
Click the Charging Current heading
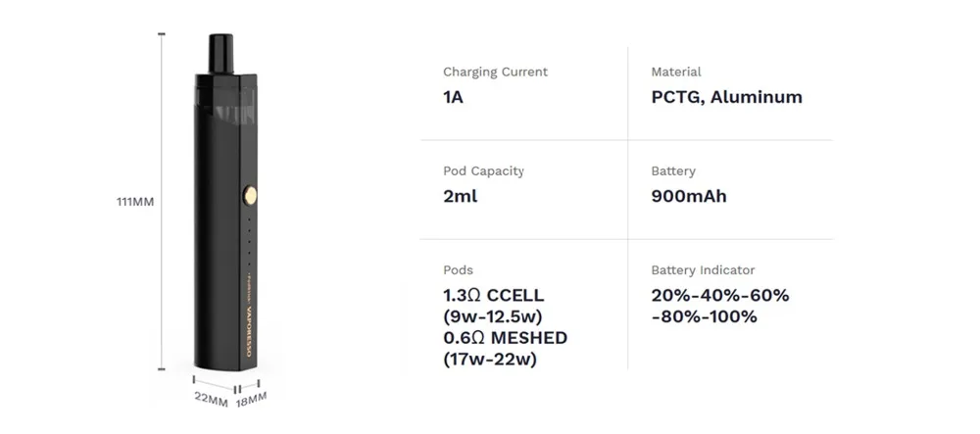[495, 72]
